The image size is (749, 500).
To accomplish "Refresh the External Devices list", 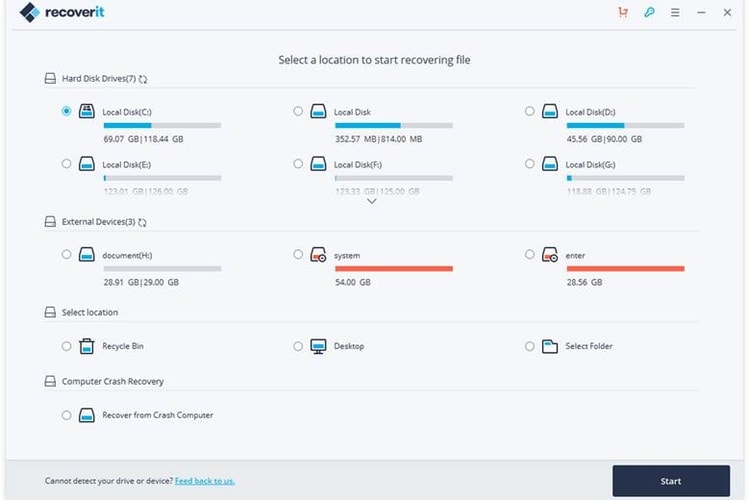I will 142,221.
